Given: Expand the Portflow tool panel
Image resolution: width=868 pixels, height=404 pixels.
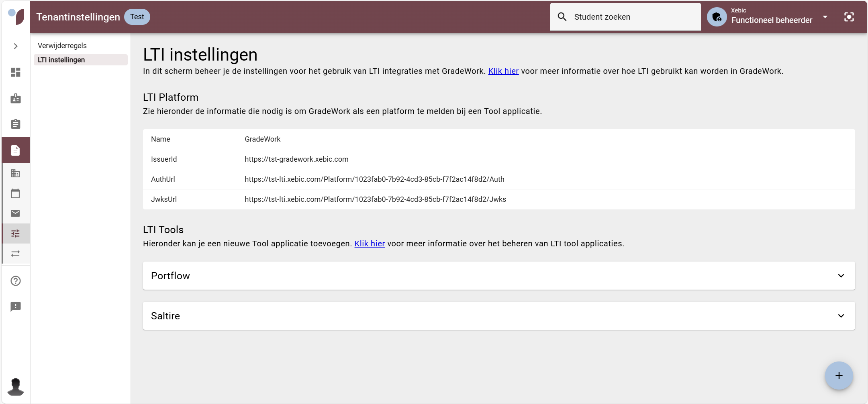Looking at the screenshot, I should [x=499, y=276].
